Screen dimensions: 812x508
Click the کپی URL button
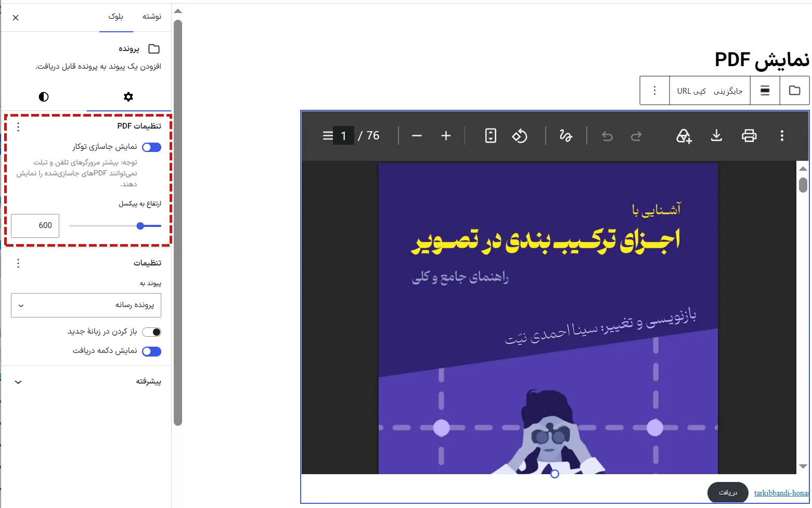(691, 91)
